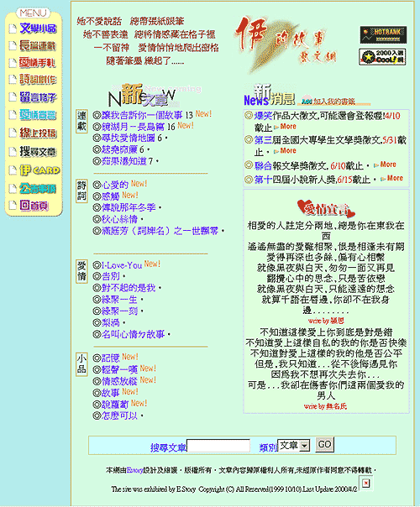The width and height of the screenshot is (420, 507).
Task: Click the 愛情宣言 heart logo
Action: coord(326,208)
